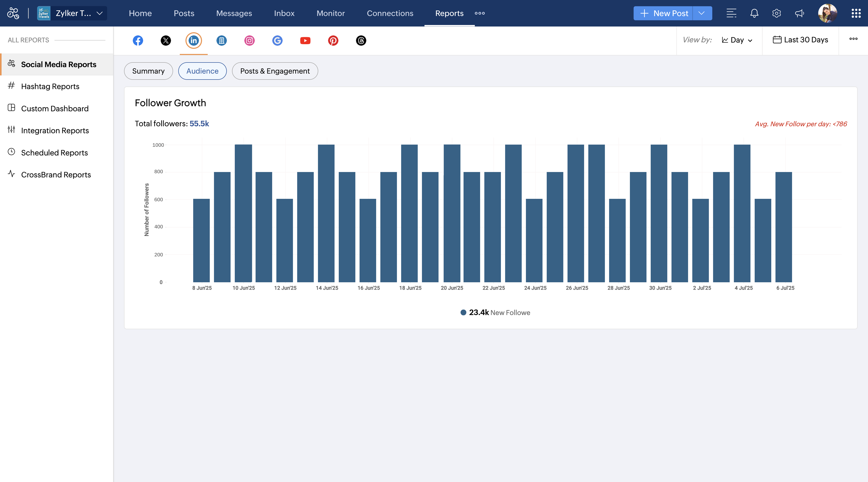Open the Pinterest channel report
868x482 pixels.
tap(333, 40)
